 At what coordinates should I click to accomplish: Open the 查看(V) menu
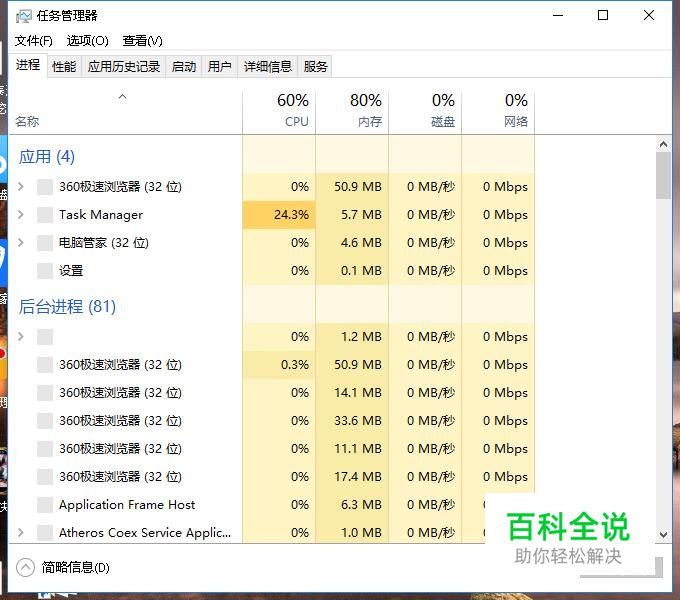[x=142, y=41]
